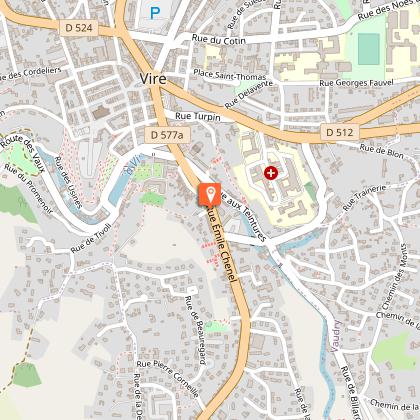Click the orange location pin marker
The height and width of the screenshot is (420, 420).
210,195
